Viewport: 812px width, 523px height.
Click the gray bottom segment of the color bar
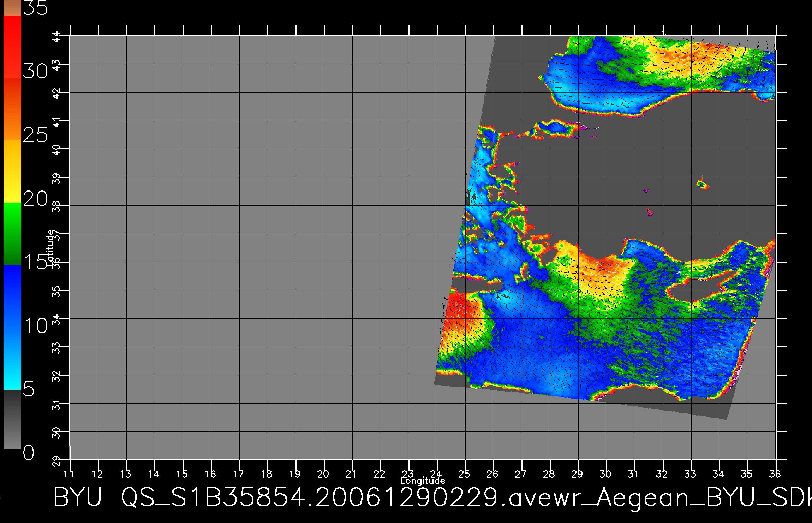[x=12, y=419]
